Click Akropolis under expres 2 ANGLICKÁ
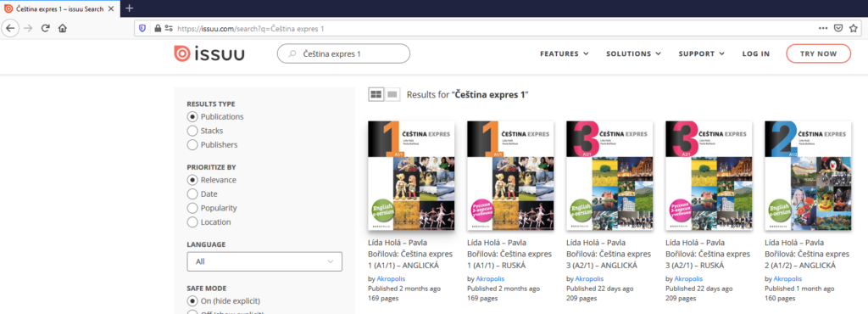 (787, 278)
